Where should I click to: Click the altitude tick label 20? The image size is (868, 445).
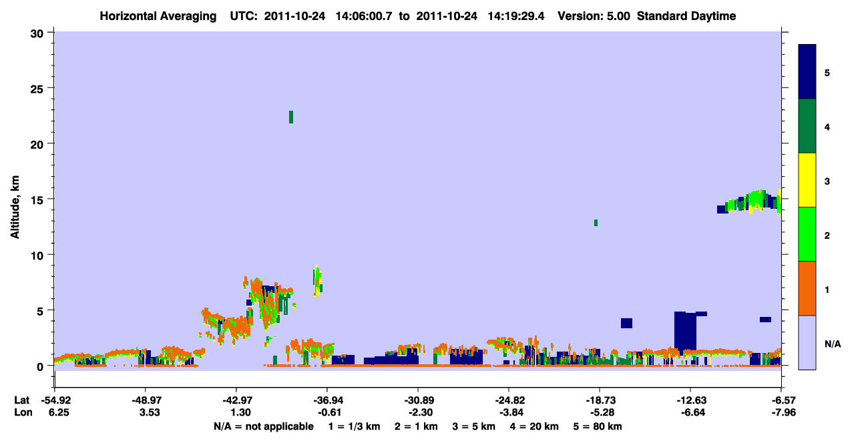37,143
